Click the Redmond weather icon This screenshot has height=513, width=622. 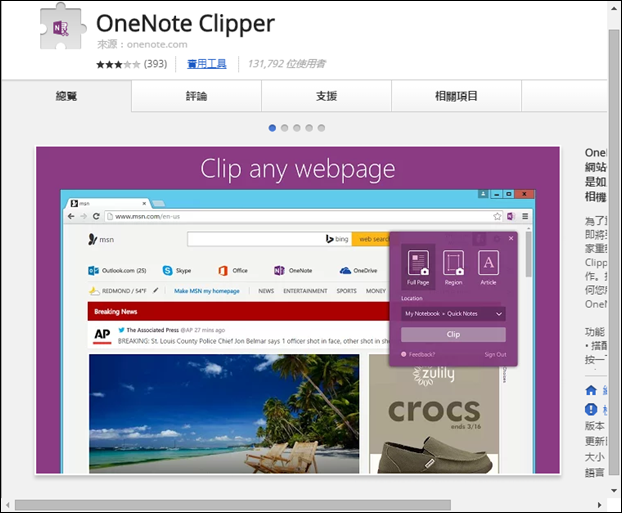94,291
